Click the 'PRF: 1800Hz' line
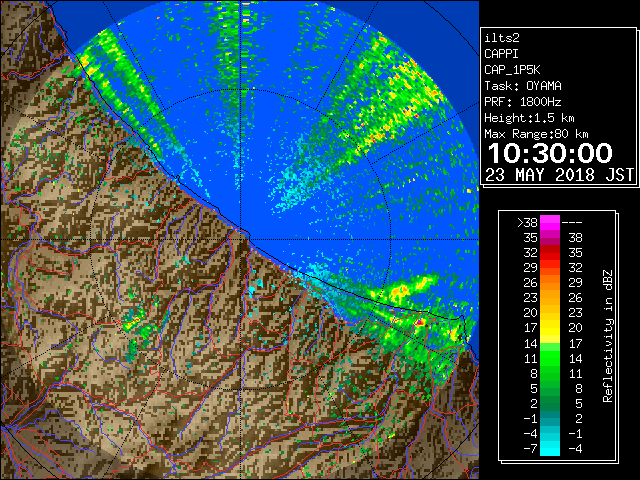Viewport: 640px width, 480px height. 523,102
